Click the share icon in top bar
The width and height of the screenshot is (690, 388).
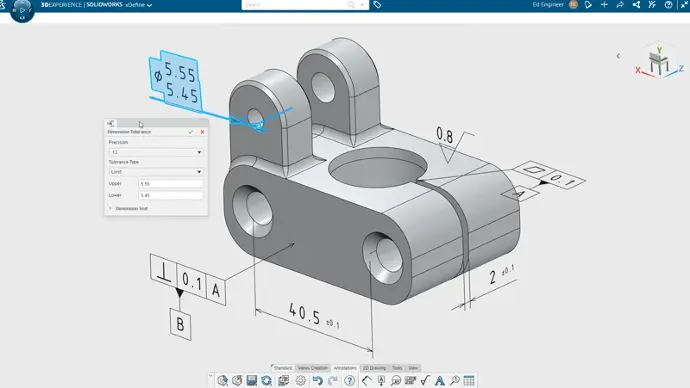636,5
